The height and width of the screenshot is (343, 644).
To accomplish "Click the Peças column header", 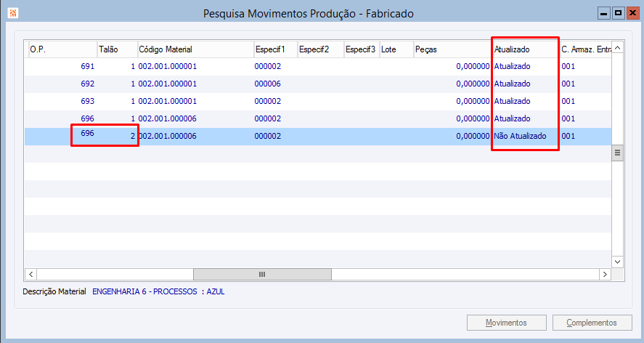I will 452,49.
